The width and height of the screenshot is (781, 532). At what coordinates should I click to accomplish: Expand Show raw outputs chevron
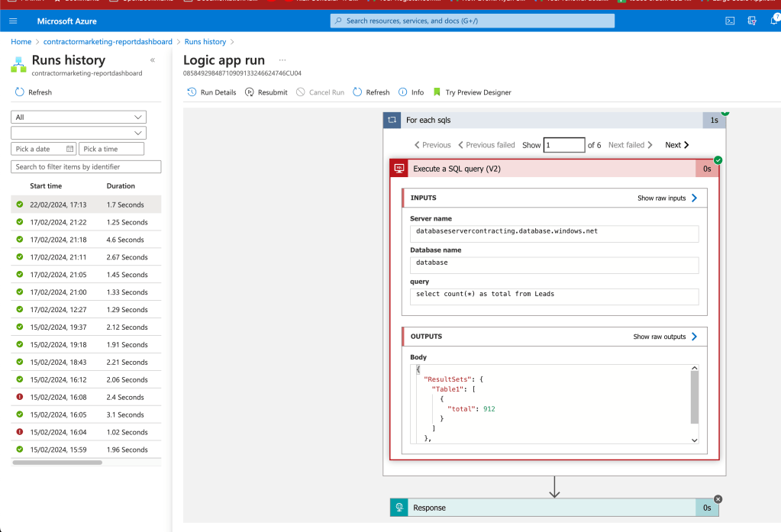tap(694, 337)
